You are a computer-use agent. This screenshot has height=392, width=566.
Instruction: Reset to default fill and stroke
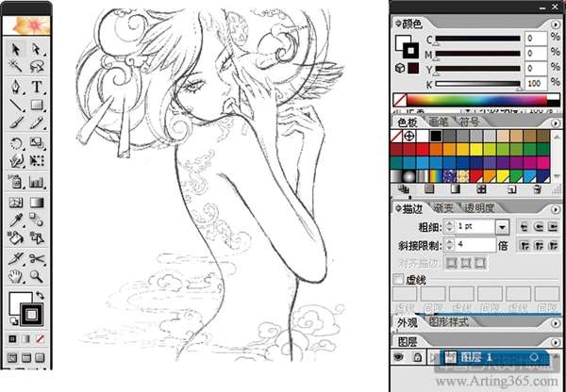click(13, 321)
